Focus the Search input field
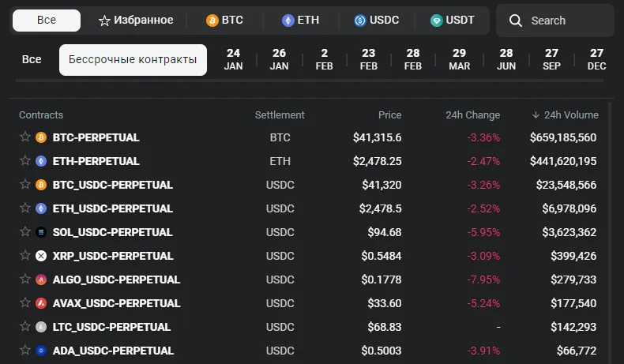 (554, 21)
